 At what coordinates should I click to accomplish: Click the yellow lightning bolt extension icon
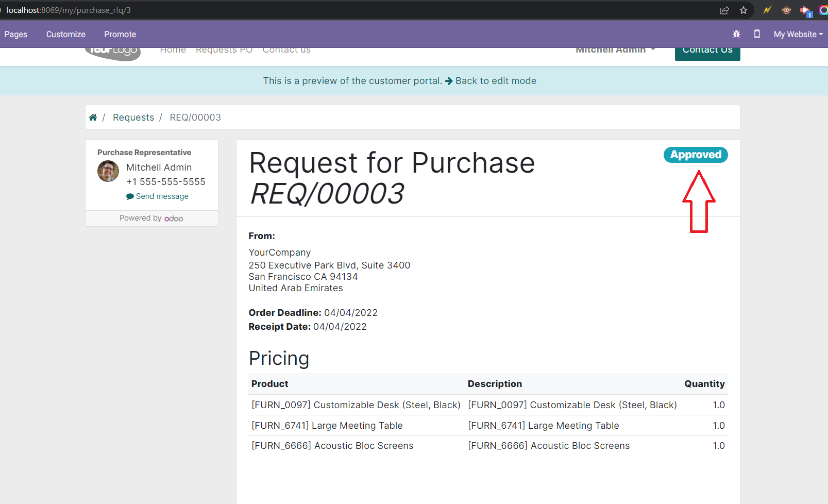click(767, 10)
